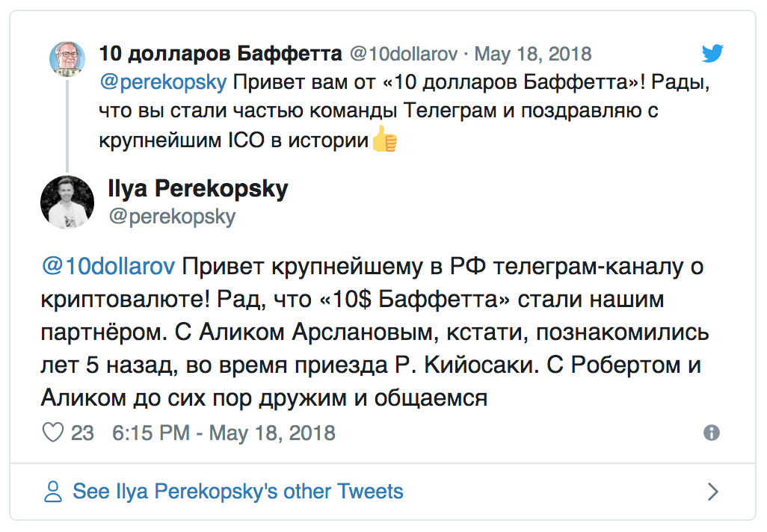Screen dimensions: 767x532
Task: Open the profile avatar of 10 долларов Баффетта
Action: coord(67,58)
